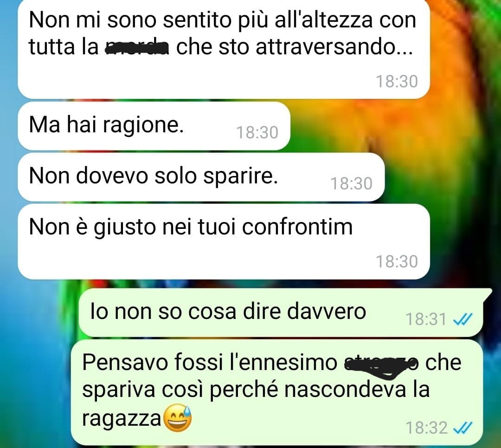501x448 pixels.
Task: Tap the 18:30 timestamp under 'confrontim'
Action: pyautogui.click(x=397, y=261)
